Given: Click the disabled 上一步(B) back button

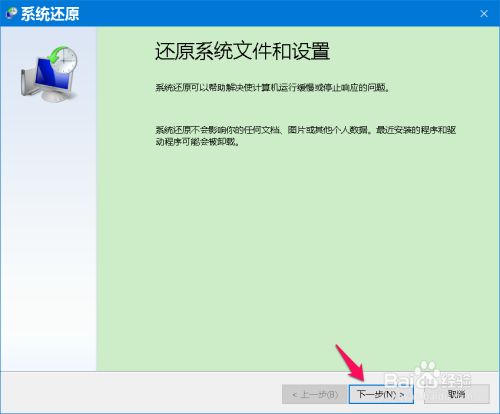Looking at the screenshot, I should (314, 394).
